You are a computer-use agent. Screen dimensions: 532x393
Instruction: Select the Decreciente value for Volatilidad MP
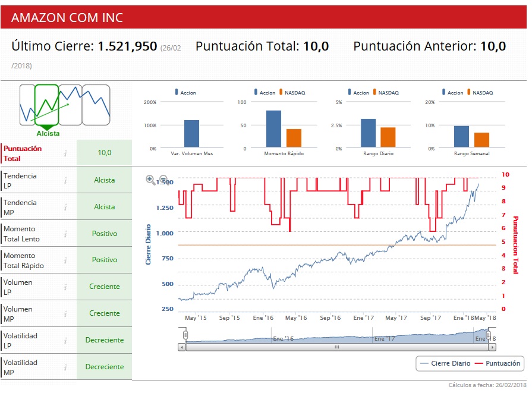(x=105, y=367)
